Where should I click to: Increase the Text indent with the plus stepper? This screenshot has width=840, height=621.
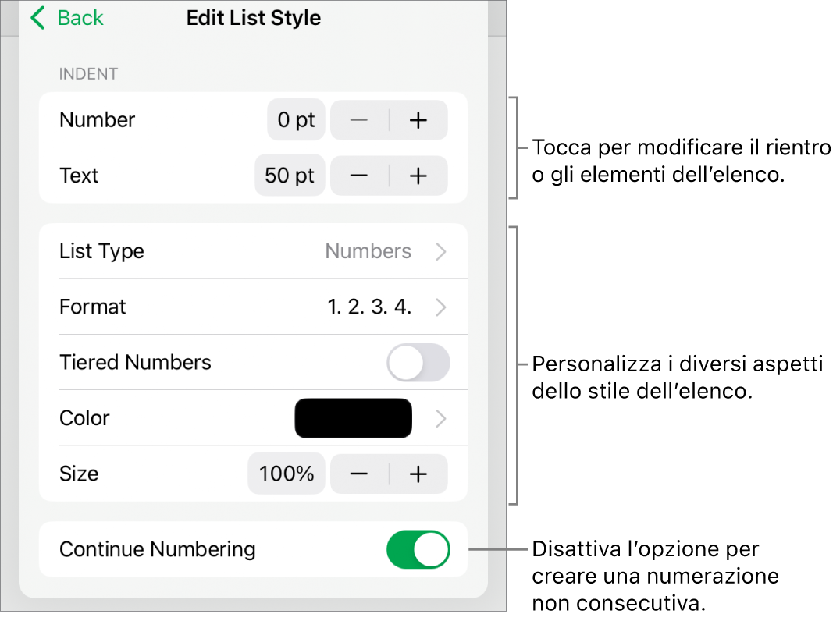click(418, 176)
